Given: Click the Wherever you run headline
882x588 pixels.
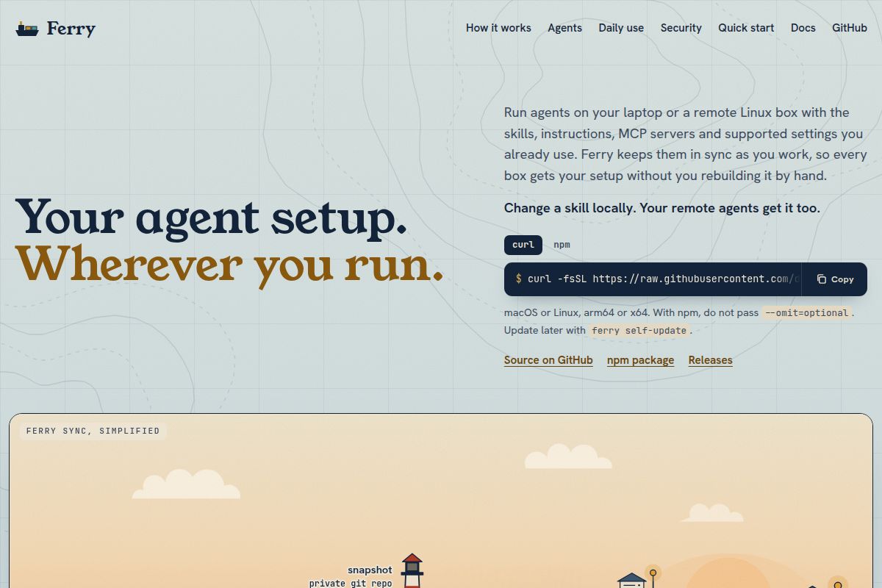Looking at the screenshot, I should point(230,263).
